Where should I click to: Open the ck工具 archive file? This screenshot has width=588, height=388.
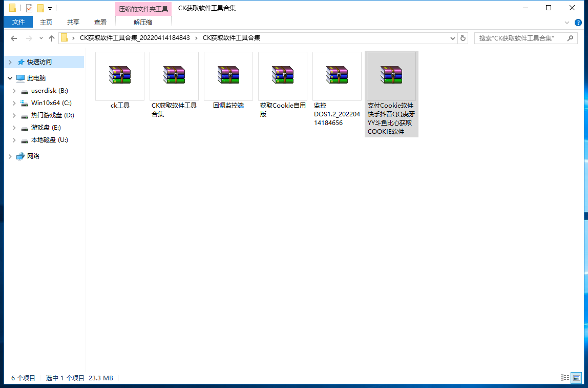(120, 76)
